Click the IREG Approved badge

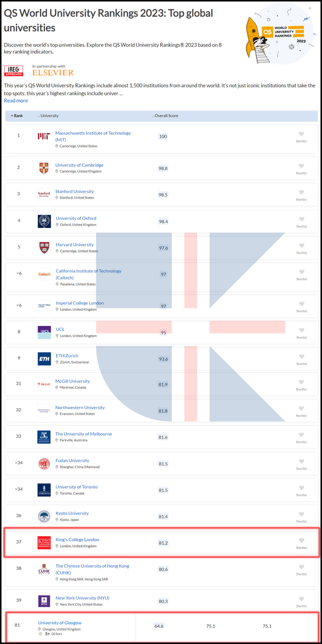click(13, 70)
